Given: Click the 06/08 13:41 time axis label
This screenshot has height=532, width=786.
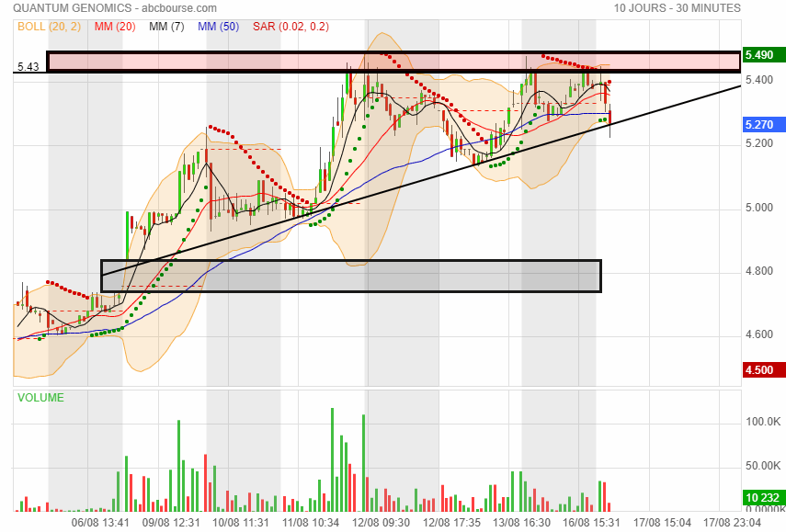Looking at the screenshot, I should pos(100,523).
